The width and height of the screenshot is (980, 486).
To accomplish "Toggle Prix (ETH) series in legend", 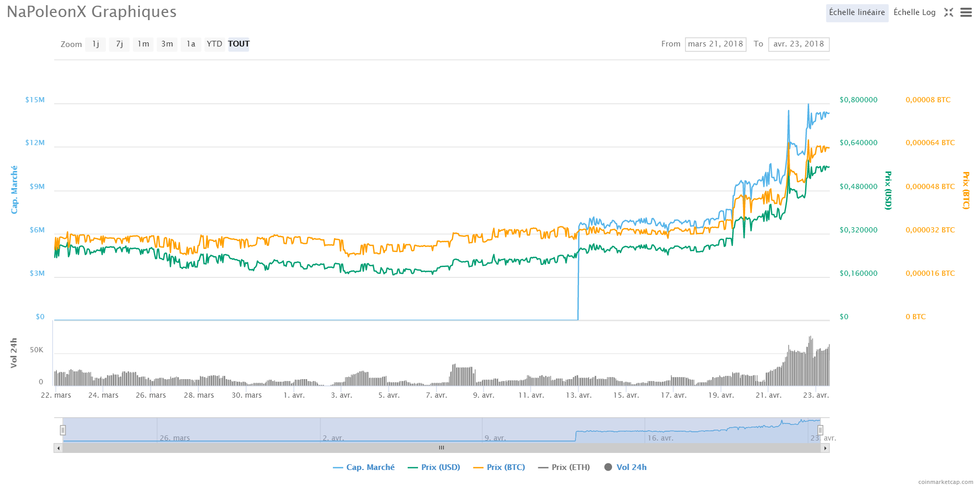I will [x=564, y=467].
